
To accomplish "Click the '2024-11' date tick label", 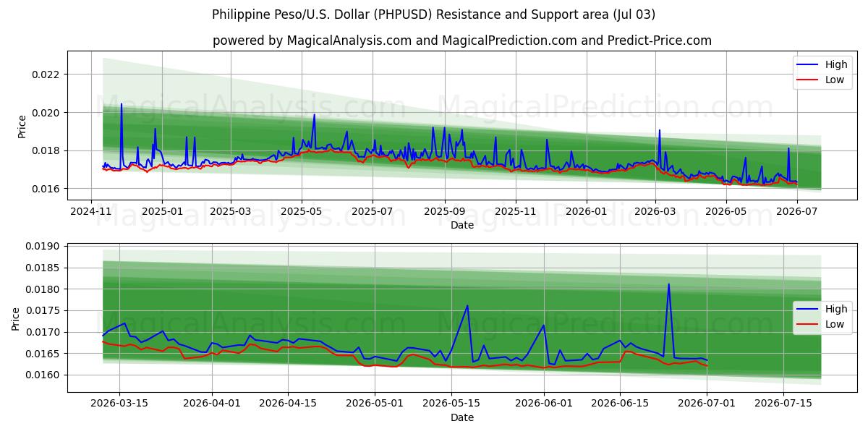I will (91, 210).
